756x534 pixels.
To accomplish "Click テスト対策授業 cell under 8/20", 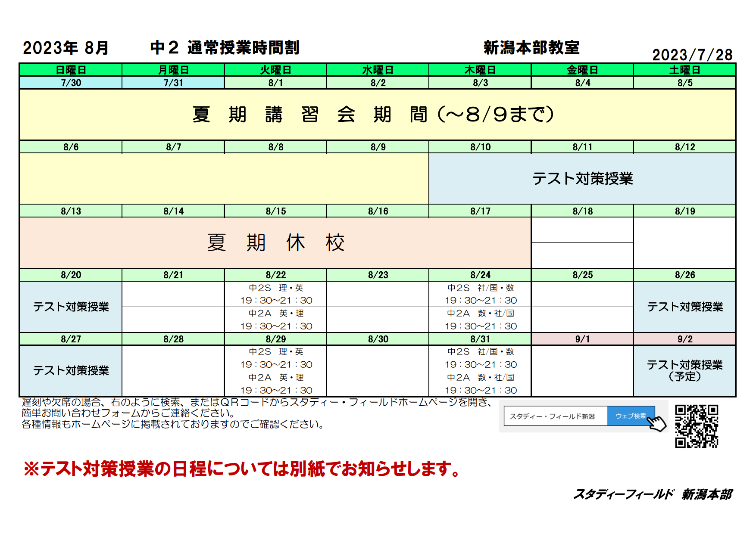I will point(71,307).
